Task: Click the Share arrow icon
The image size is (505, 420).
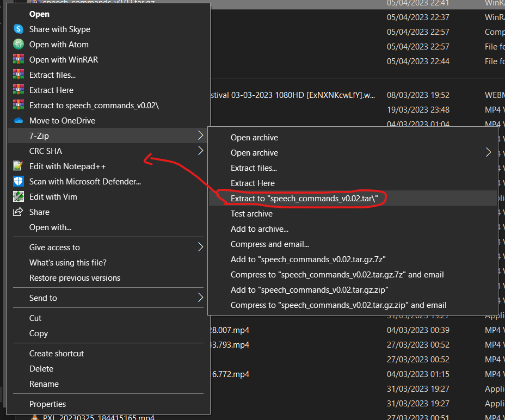Action: click(18, 212)
